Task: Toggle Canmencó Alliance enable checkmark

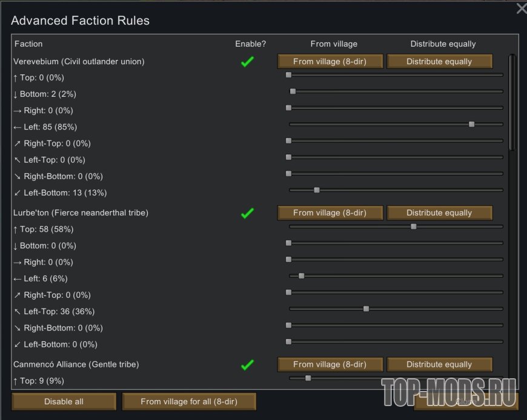Action: [247, 365]
